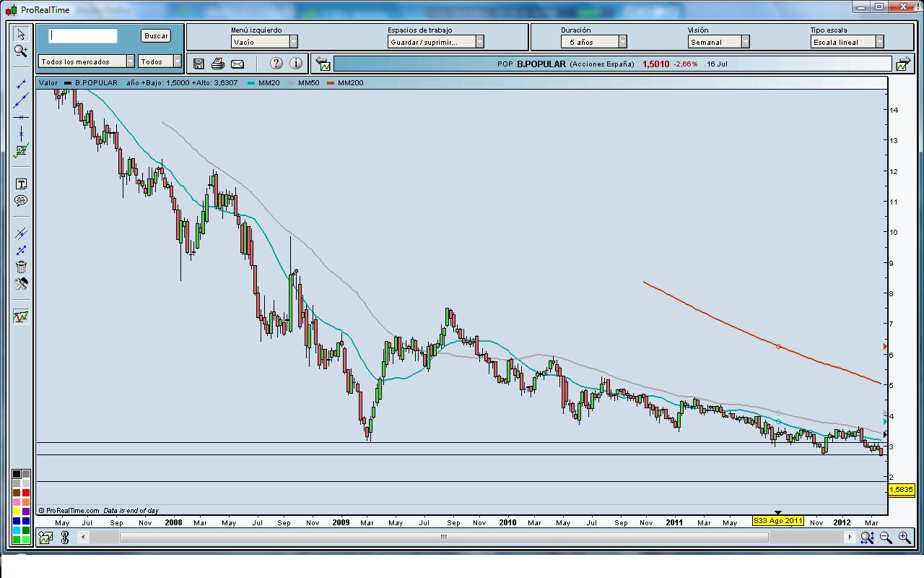Select the dashed line move tool
Screen dimensions: 924x578
(21, 250)
